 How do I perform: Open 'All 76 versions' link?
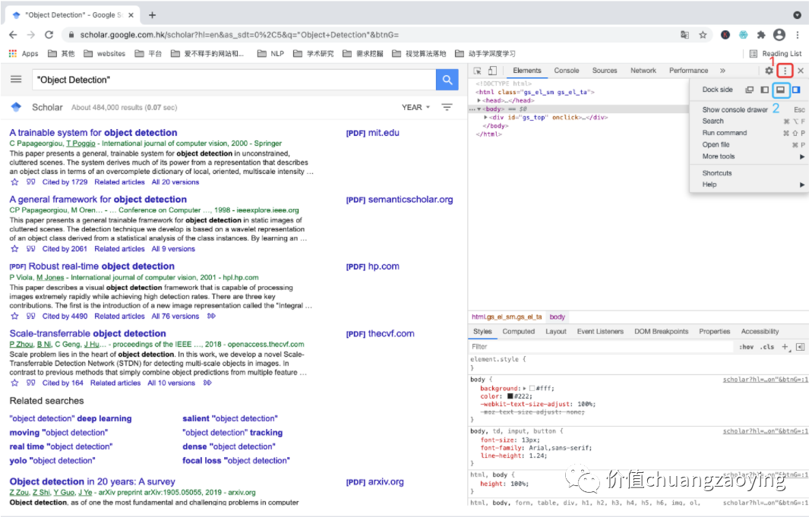175,317
